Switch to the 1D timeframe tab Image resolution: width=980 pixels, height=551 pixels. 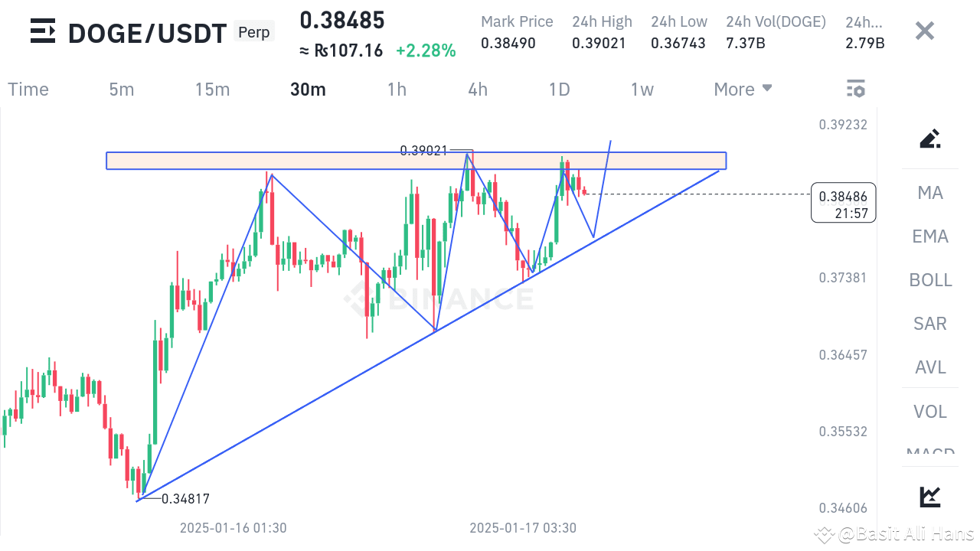559,89
